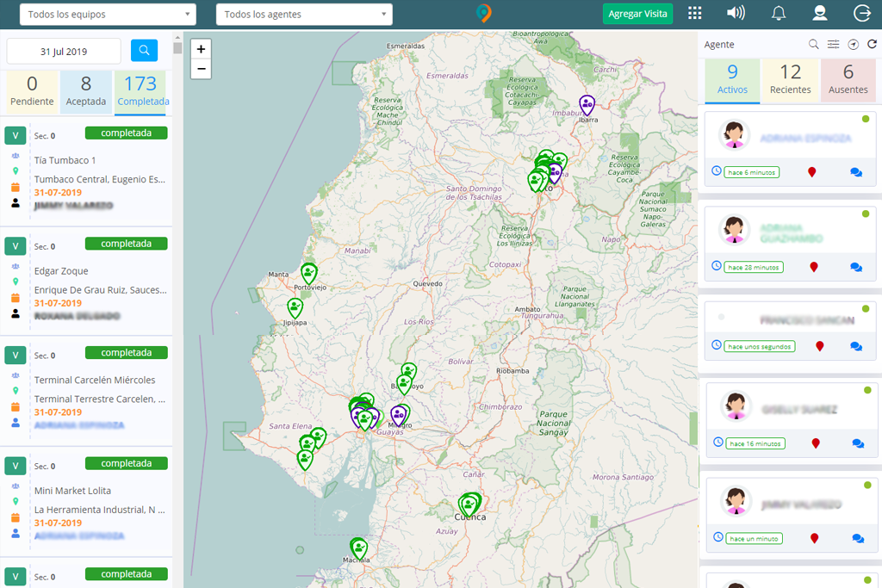
Task: Click address 'Tumbaco Central, Eugenio Es...'
Action: 100,179
